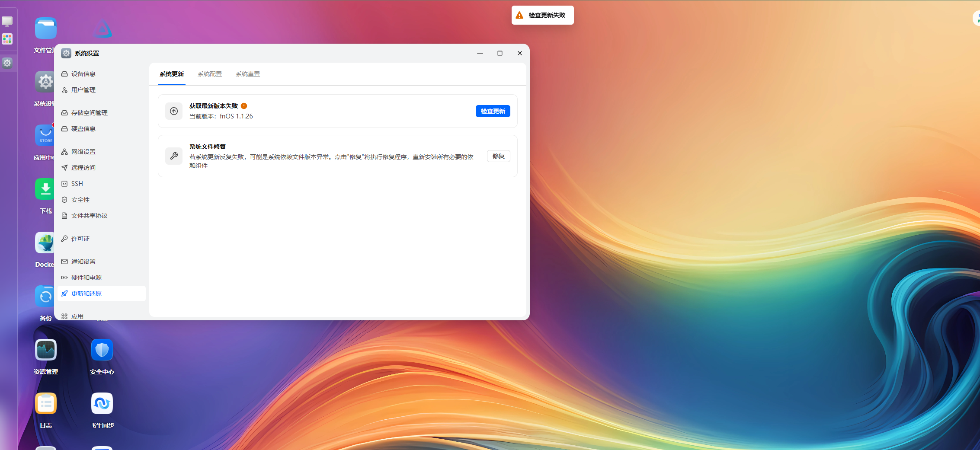980x450 pixels.
Task: Click the 修复 repair button
Action: (499, 156)
